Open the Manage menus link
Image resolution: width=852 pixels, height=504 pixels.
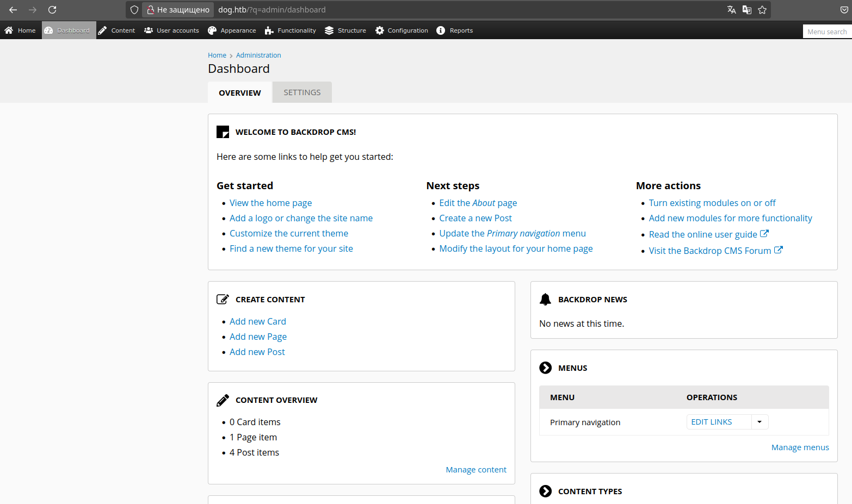click(x=800, y=447)
